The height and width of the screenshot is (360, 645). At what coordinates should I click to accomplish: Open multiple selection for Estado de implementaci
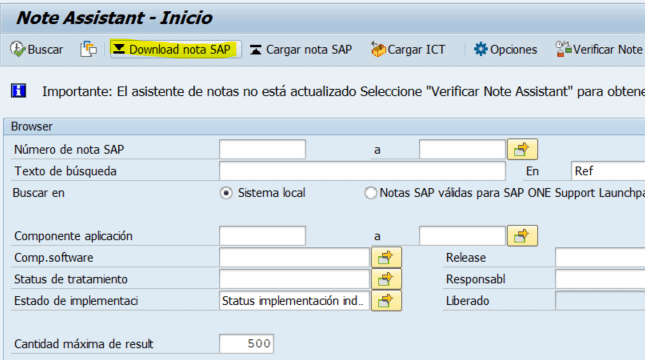pos(386,301)
